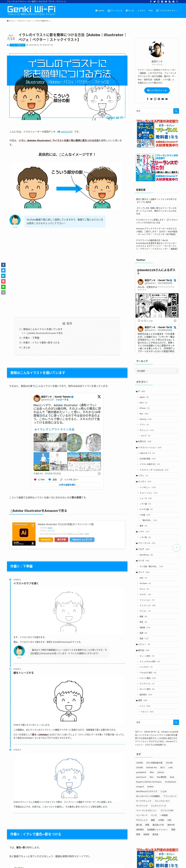Click the mail icon in the profile card
186x868 pixels.
(x=166, y=99)
